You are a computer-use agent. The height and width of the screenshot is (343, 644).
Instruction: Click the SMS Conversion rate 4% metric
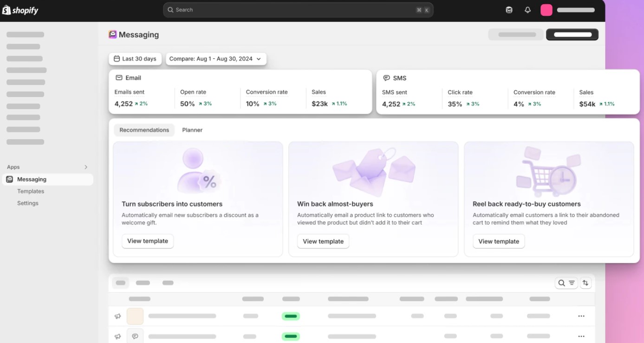(519, 104)
